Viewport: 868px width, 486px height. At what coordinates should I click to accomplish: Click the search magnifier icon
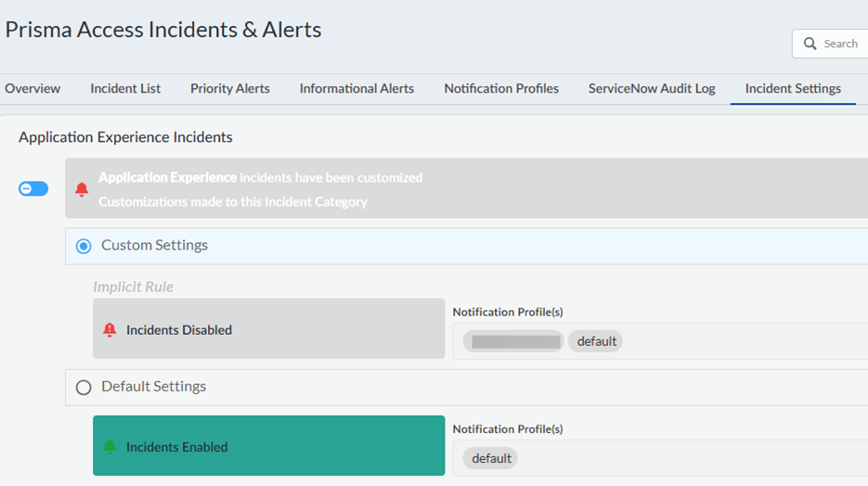(x=810, y=44)
